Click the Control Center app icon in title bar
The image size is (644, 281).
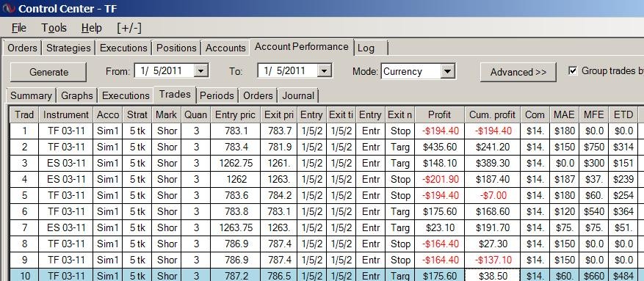pos(8,8)
